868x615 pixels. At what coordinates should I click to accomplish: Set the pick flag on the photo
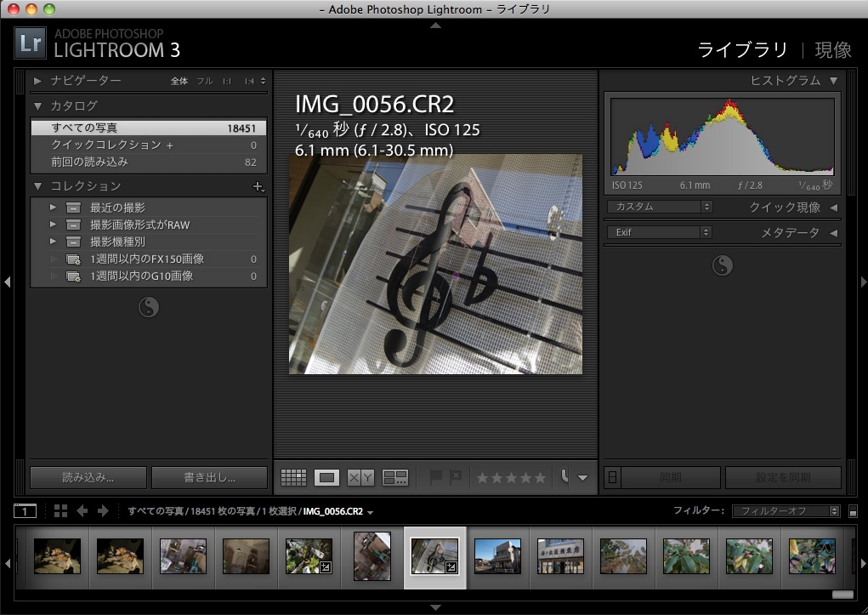(x=436, y=477)
